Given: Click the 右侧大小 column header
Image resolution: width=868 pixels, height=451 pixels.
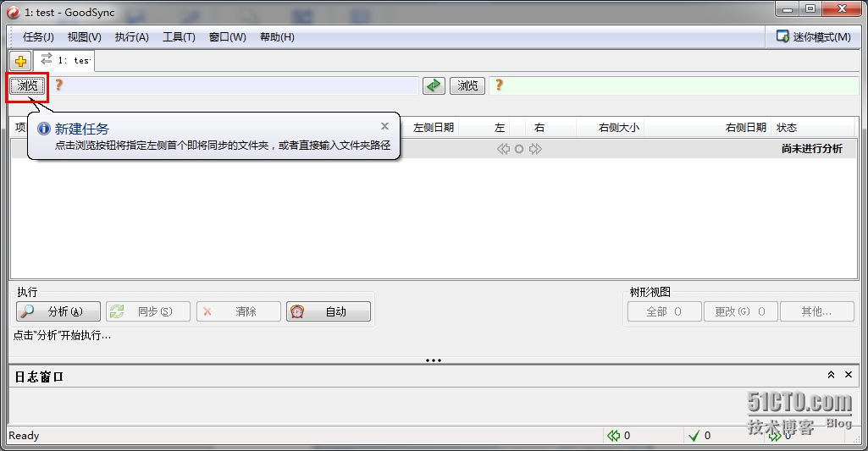Looking at the screenshot, I should (x=618, y=128).
